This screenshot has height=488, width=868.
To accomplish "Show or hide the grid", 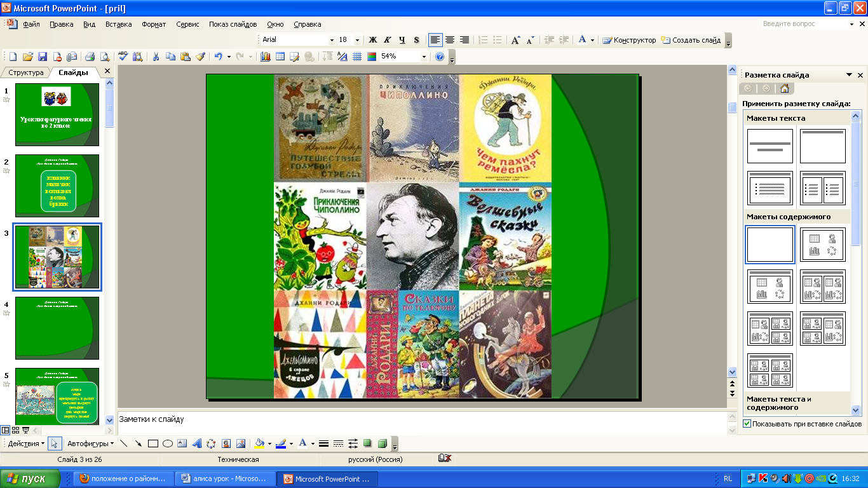I will tap(357, 57).
